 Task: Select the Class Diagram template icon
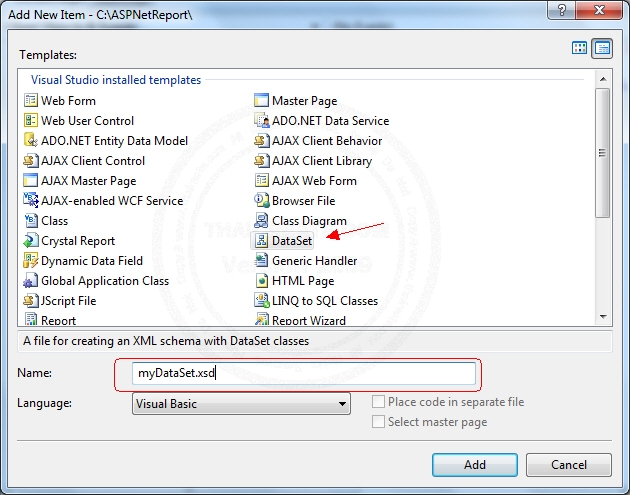pos(262,220)
